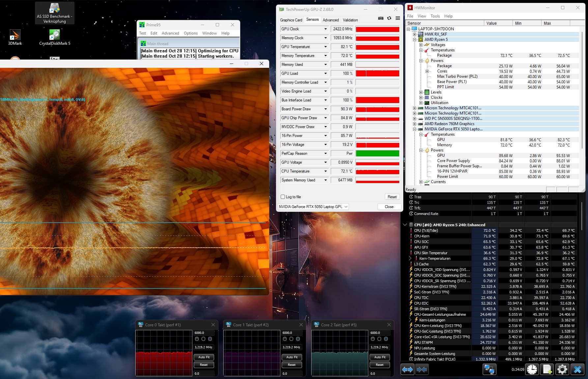Click the HWiNFO settings gear icon

(562, 369)
